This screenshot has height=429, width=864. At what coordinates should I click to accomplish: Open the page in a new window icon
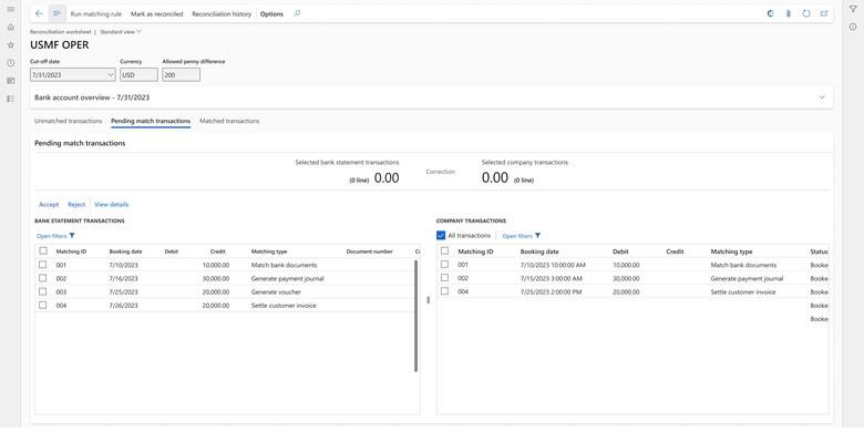point(824,14)
